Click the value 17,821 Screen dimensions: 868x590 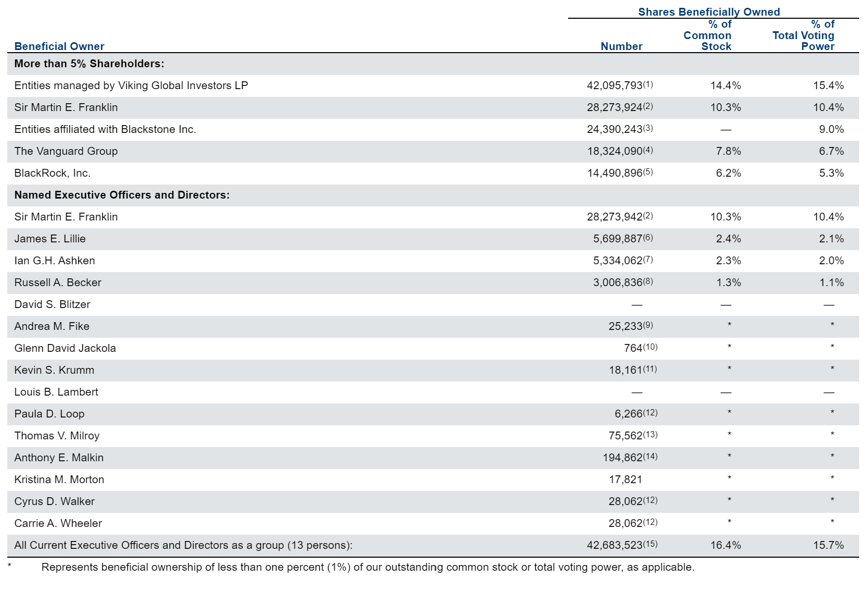click(x=625, y=480)
